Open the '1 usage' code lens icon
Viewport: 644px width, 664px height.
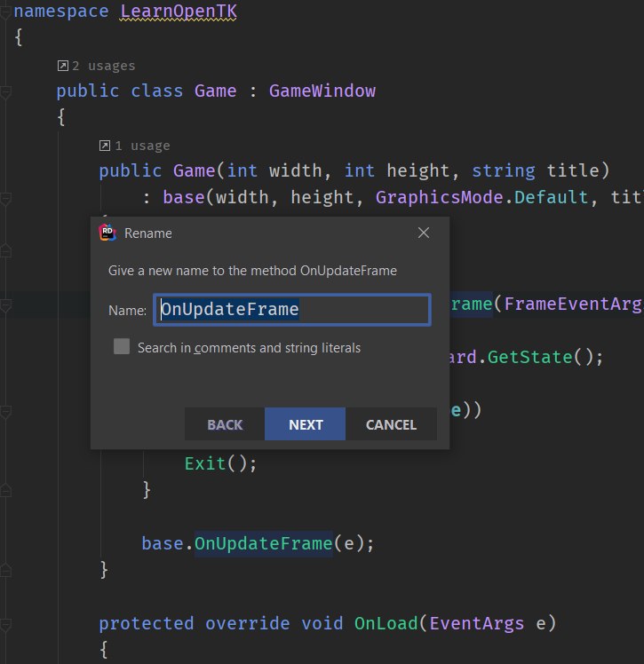point(105,146)
